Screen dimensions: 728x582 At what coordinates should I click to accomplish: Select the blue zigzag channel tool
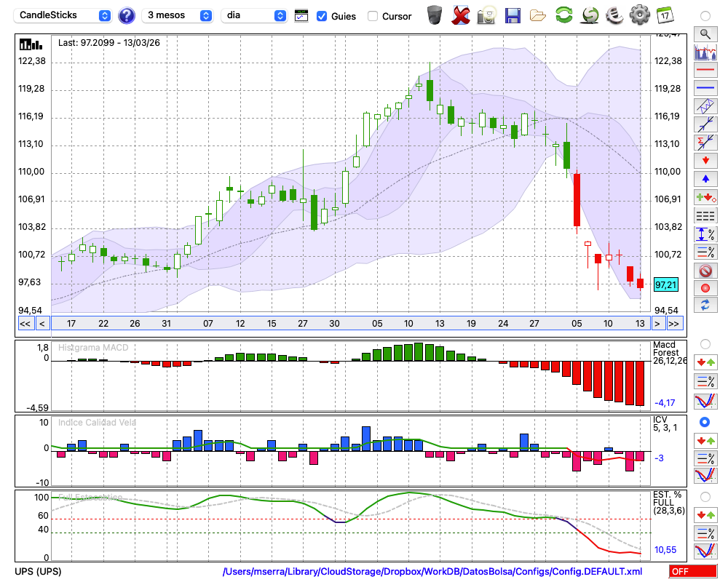point(705,106)
